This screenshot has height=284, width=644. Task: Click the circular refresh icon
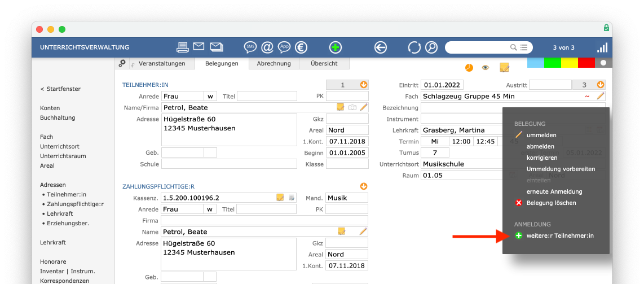pyautogui.click(x=414, y=47)
